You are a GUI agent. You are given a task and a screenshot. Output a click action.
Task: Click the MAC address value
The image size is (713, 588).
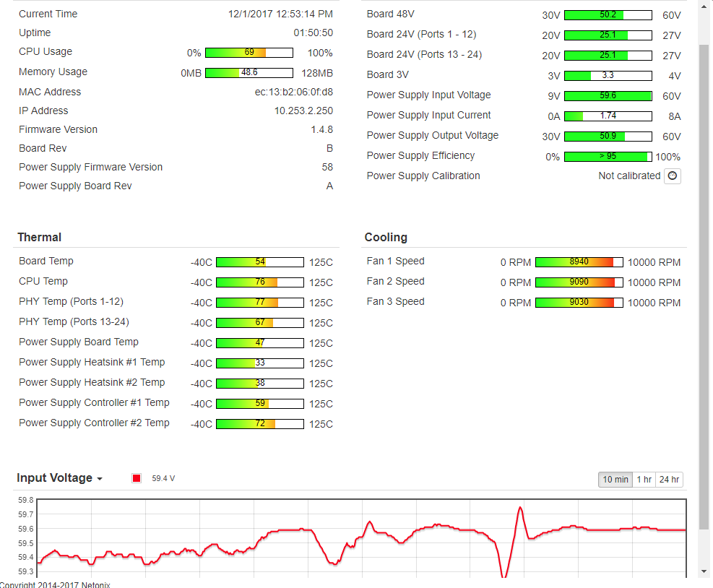coord(293,92)
